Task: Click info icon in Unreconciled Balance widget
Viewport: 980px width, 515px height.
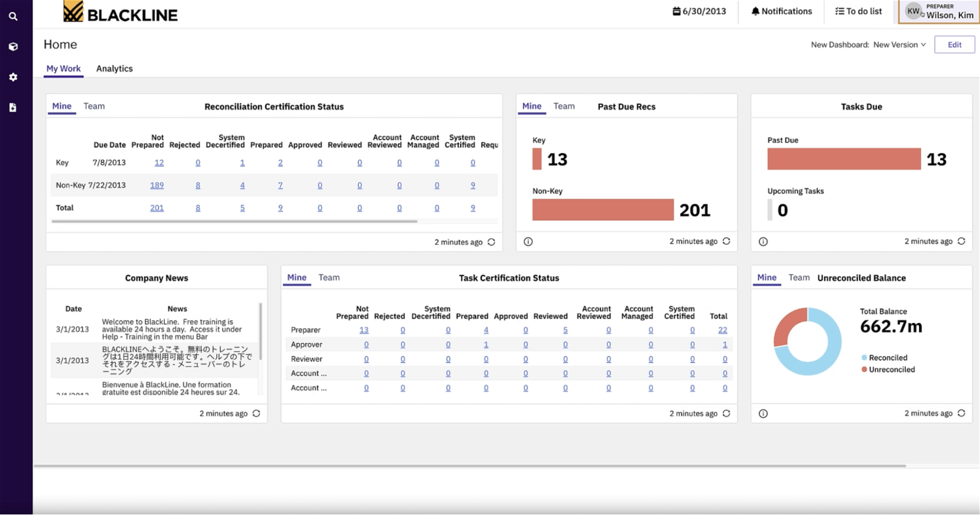Action: pos(763,414)
